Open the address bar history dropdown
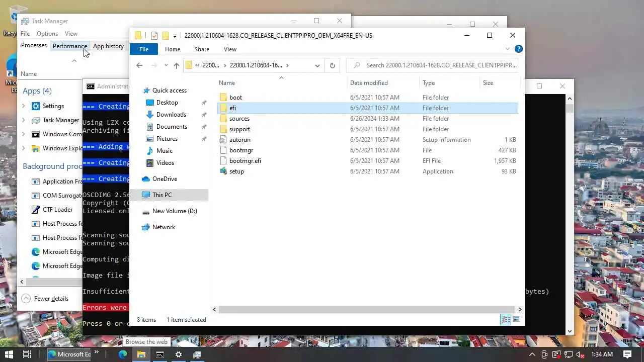 click(x=317, y=65)
